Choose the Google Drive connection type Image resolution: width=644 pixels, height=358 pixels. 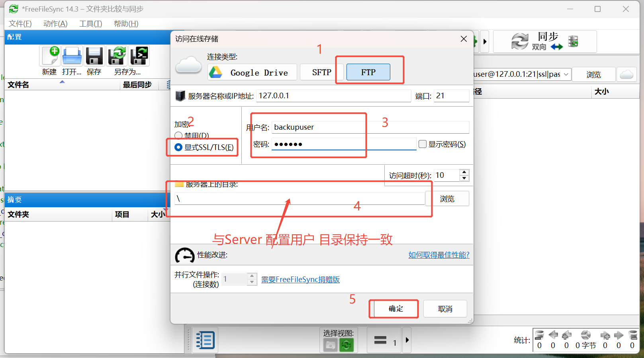252,72
